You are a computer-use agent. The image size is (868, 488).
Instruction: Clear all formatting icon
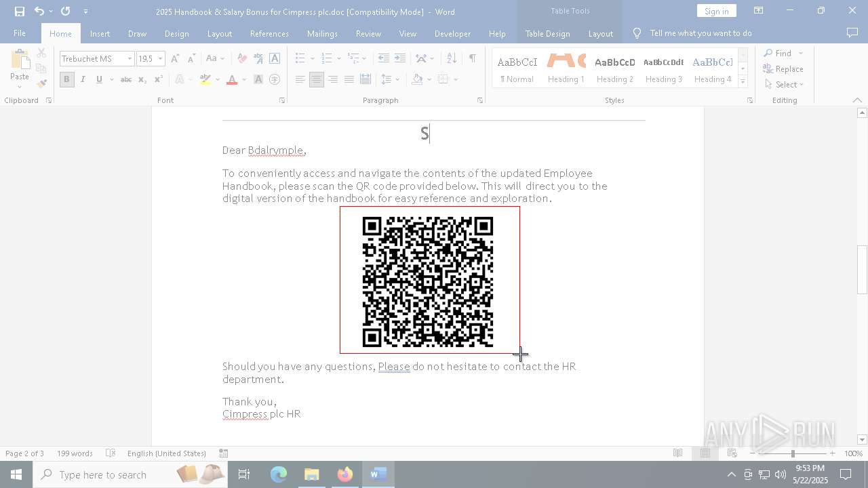(242, 59)
